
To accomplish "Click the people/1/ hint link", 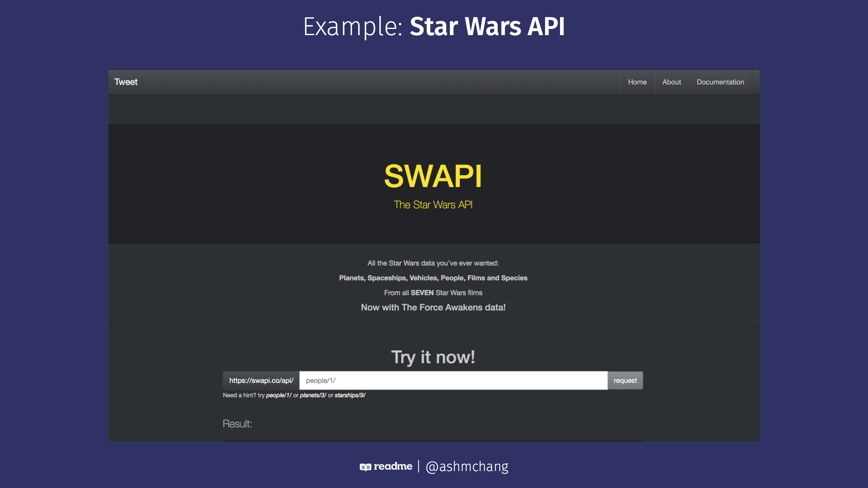I will (279, 395).
